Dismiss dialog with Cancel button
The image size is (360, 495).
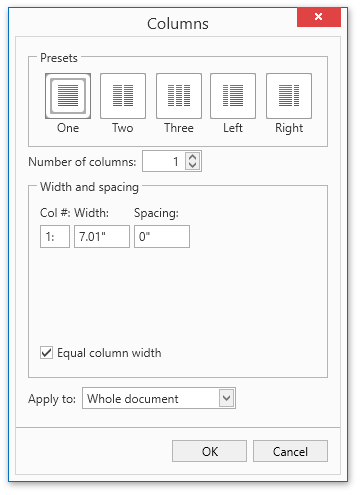pos(290,451)
